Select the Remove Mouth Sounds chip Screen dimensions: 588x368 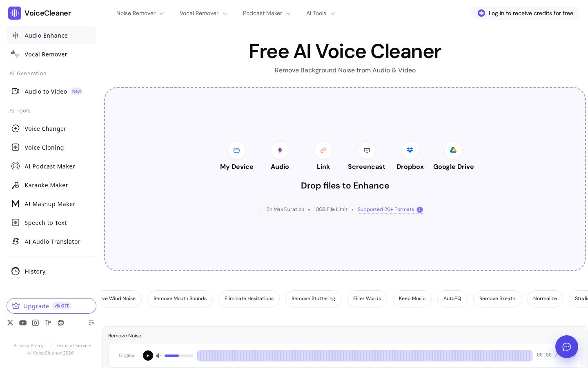[x=180, y=299]
